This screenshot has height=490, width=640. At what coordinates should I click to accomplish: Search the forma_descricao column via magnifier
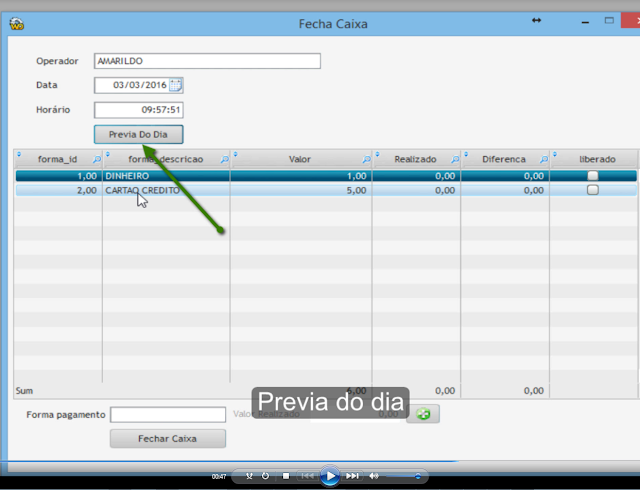point(224,160)
